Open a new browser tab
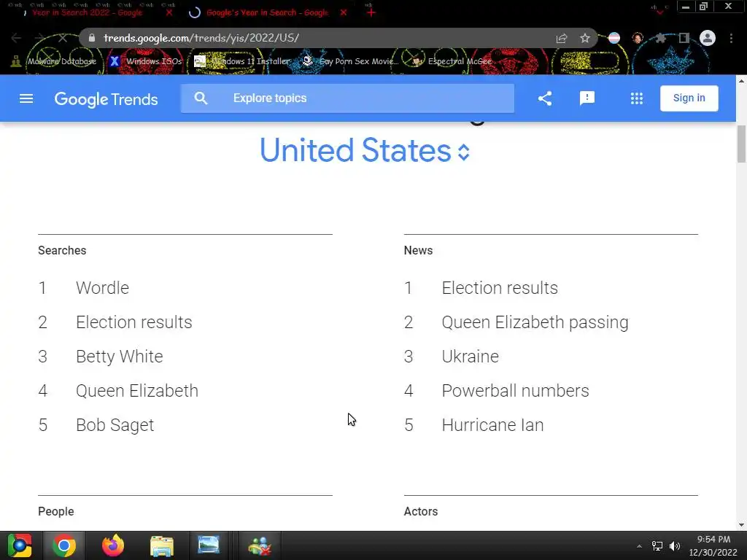Screen dimensions: 747x560 pos(371,13)
